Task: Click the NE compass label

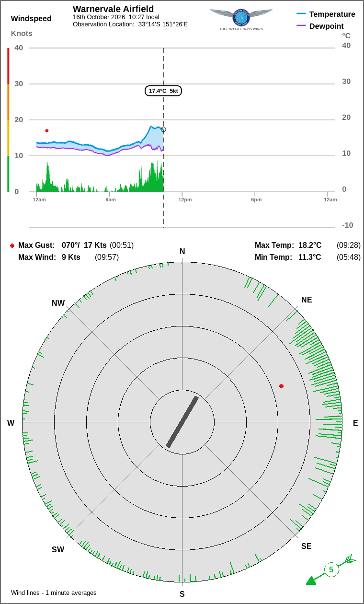Action: [x=307, y=300]
